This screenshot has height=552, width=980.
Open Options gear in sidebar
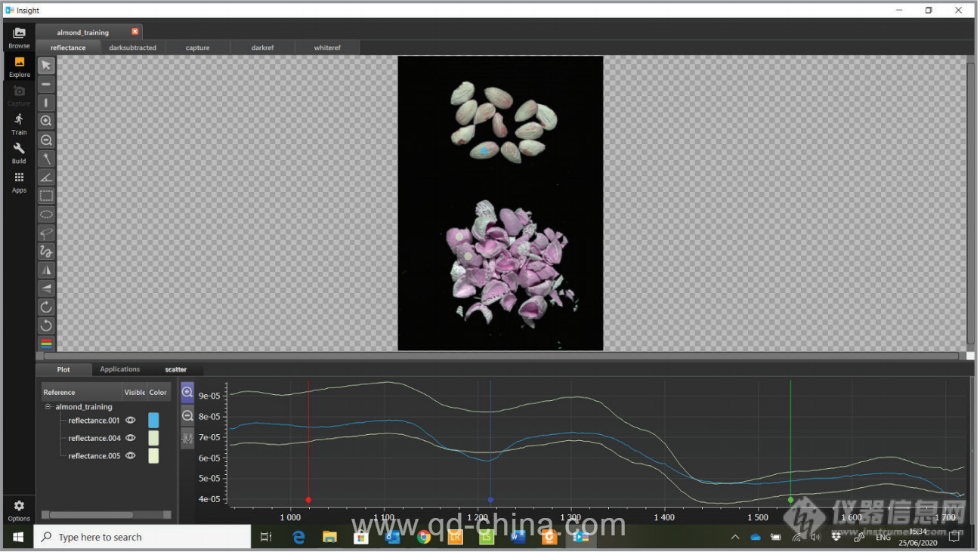click(x=19, y=510)
